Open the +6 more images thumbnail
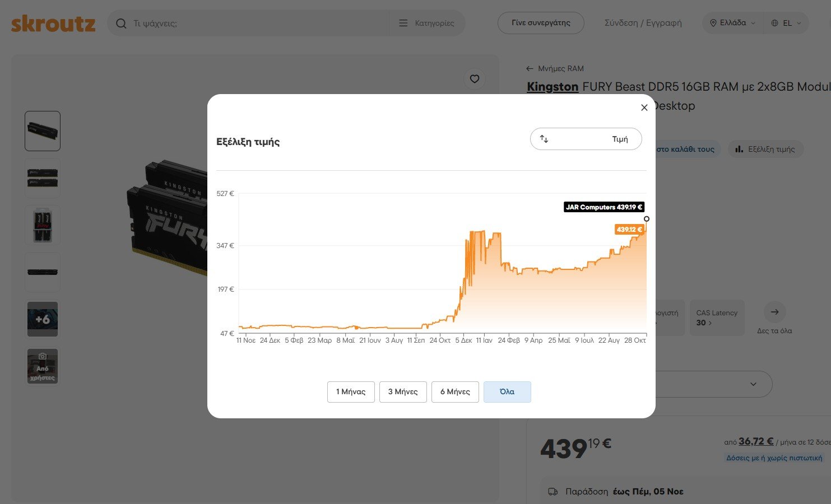The width and height of the screenshot is (831, 504). point(43,319)
